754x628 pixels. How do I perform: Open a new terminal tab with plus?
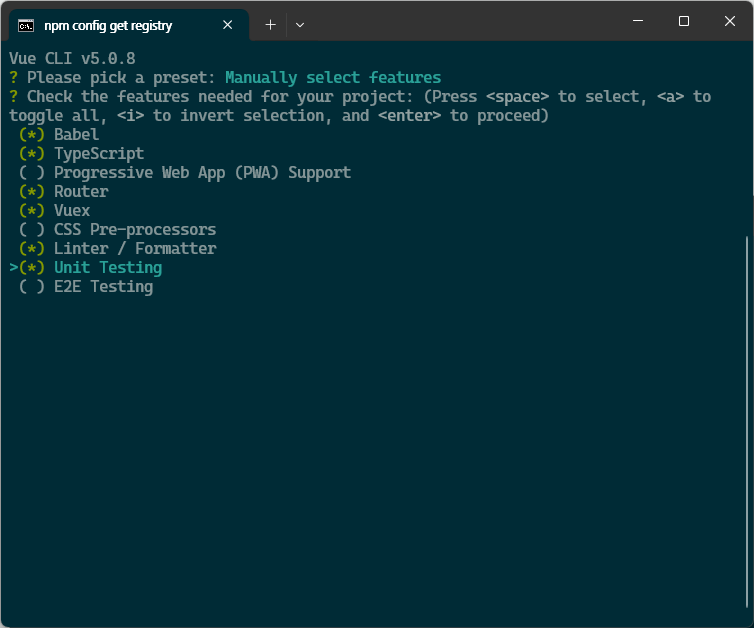coord(270,25)
